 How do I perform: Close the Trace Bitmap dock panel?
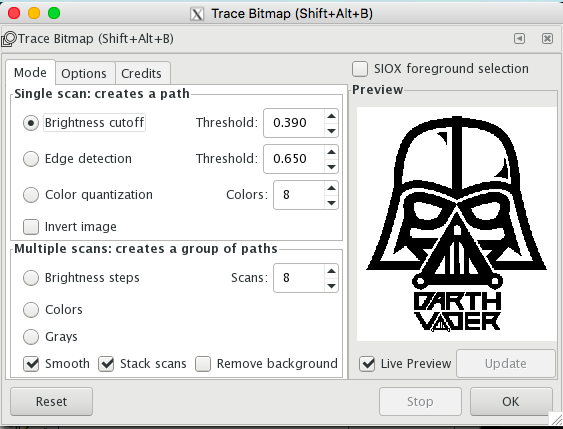(x=547, y=38)
